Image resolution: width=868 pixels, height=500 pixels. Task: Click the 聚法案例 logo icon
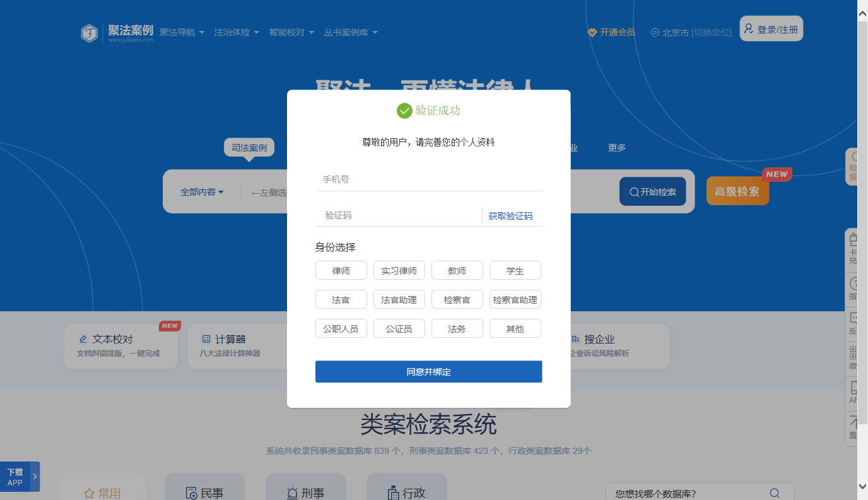point(90,33)
